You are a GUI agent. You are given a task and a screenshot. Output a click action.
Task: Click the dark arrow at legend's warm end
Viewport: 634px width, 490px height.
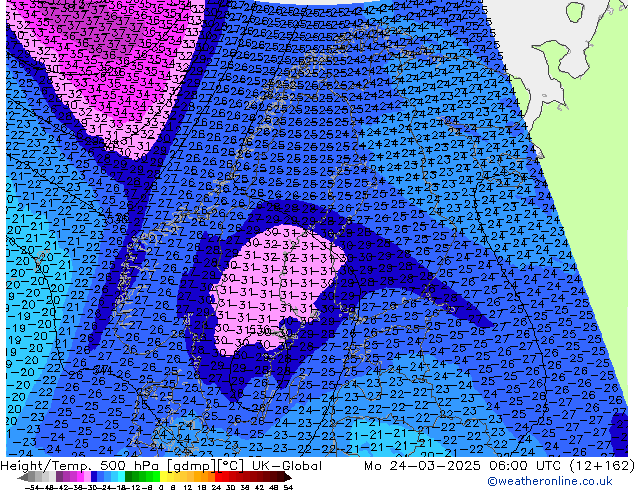[x=288, y=477]
